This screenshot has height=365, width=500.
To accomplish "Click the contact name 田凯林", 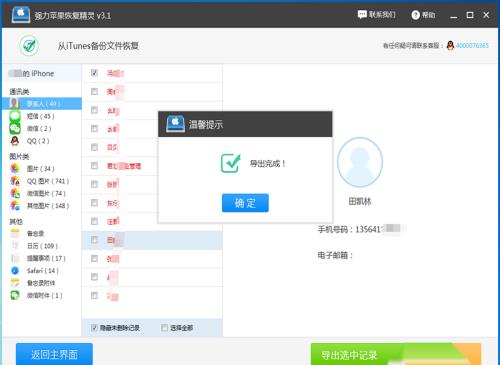I will tap(360, 201).
